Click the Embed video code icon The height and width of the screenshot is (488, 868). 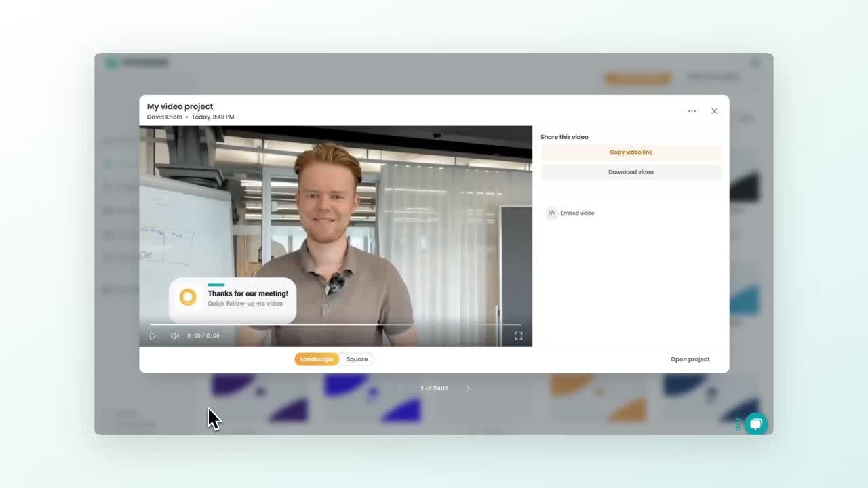(x=551, y=213)
